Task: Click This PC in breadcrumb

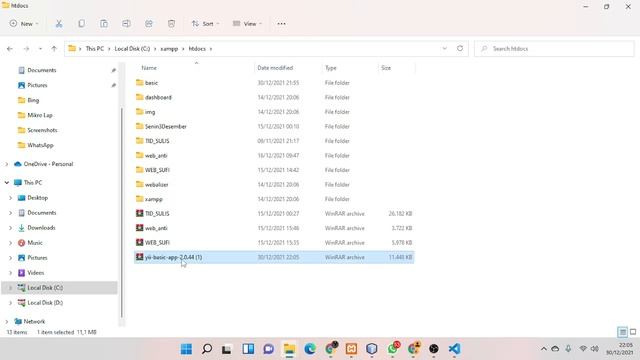Action: click(95, 49)
